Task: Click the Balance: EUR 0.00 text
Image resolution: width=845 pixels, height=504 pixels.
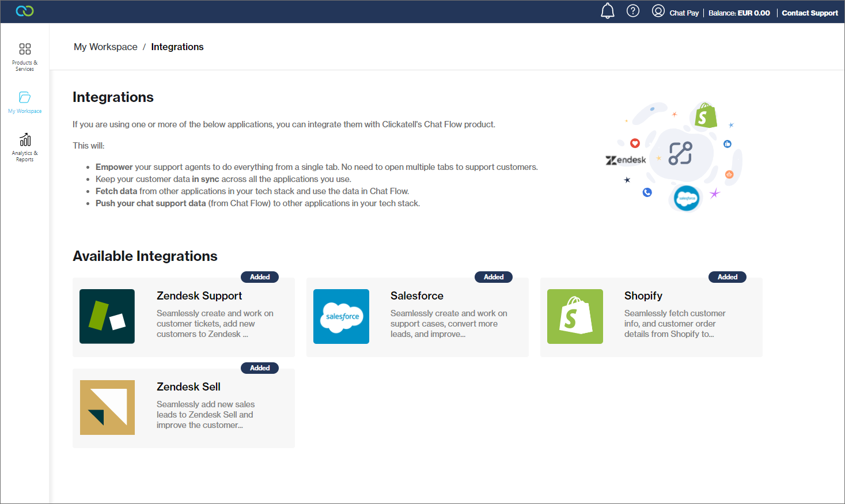Action: [x=739, y=13]
